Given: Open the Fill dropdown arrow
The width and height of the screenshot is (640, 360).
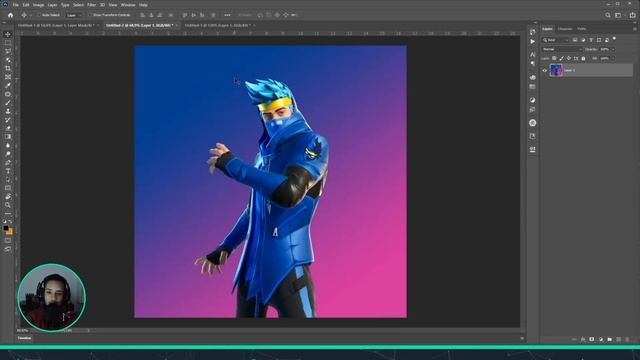Looking at the screenshot, I should click(x=613, y=58).
